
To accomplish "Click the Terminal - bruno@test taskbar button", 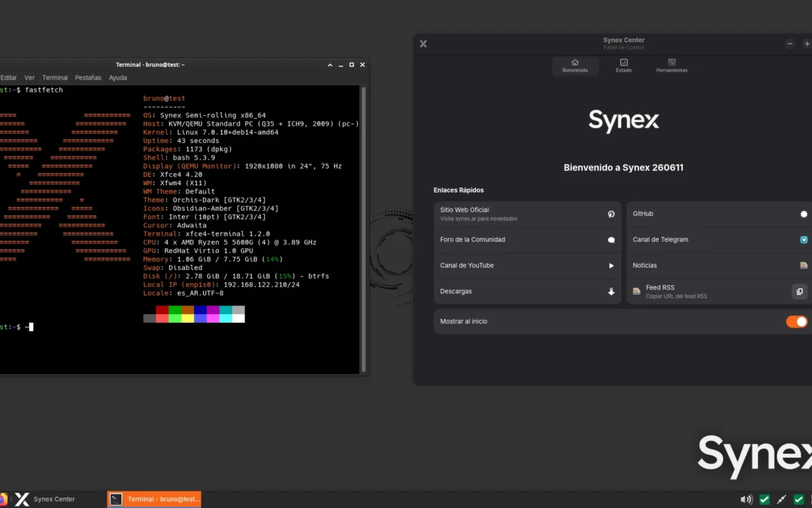I will click(154, 499).
